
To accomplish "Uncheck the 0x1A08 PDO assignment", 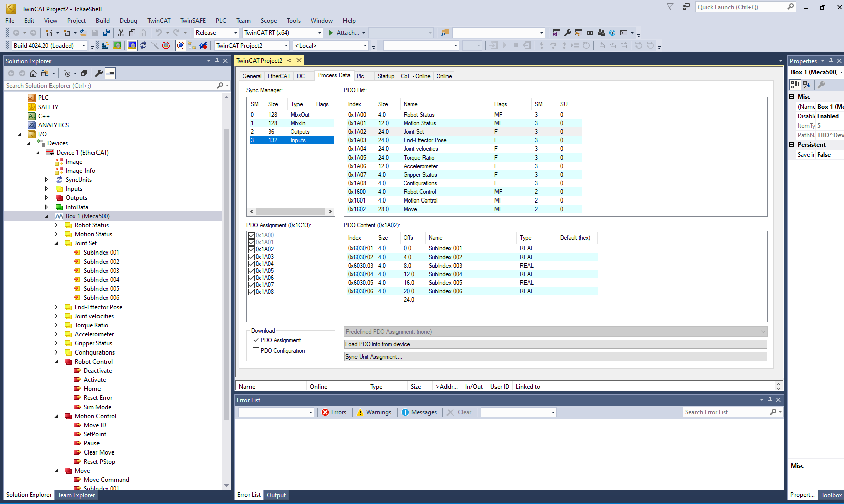I will pyautogui.click(x=251, y=292).
